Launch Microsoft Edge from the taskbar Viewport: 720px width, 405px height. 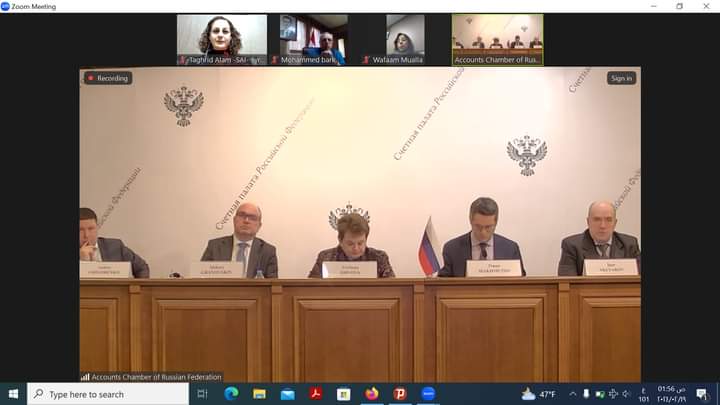coord(231,394)
